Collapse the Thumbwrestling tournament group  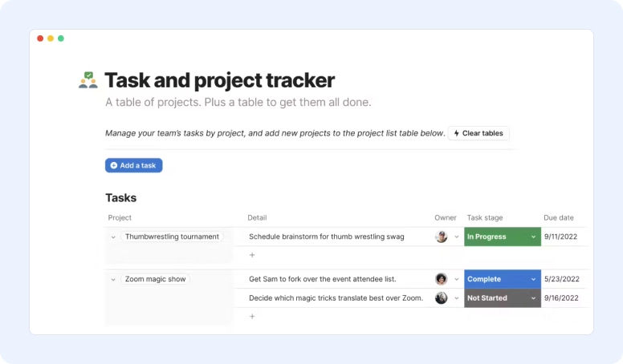tap(113, 237)
